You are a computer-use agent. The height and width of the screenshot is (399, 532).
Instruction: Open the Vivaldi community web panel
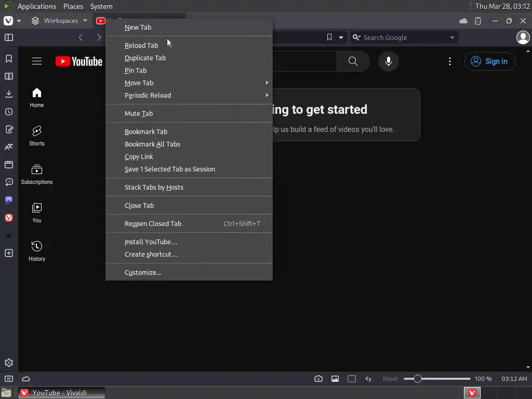[x=9, y=218]
